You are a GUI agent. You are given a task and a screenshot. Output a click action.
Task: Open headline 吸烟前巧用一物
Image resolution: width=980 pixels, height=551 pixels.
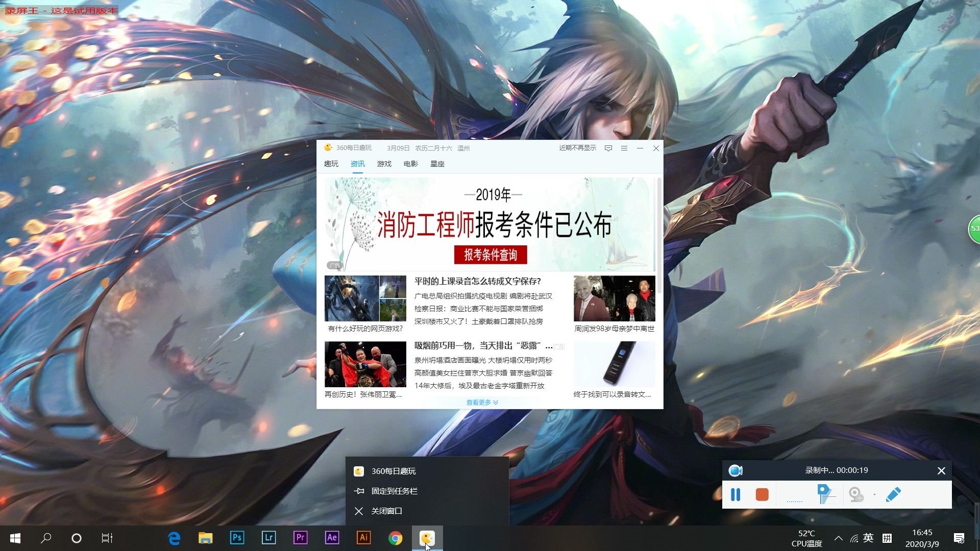coord(483,346)
